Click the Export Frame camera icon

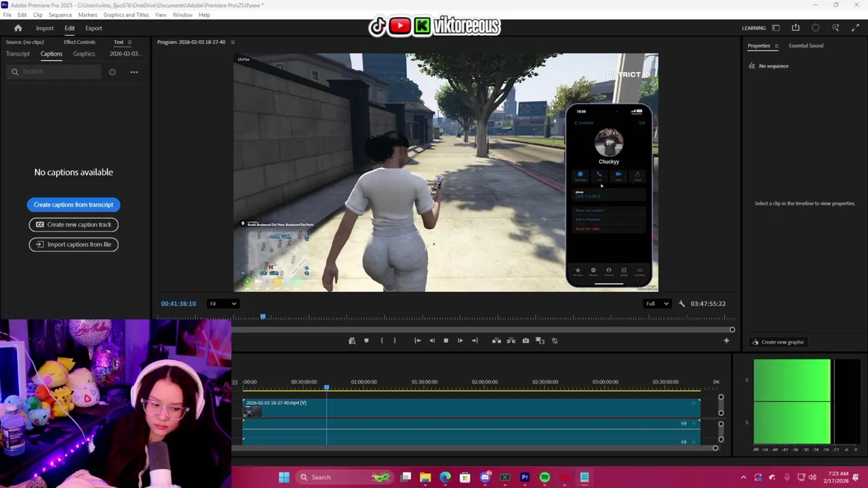pos(526,341)
